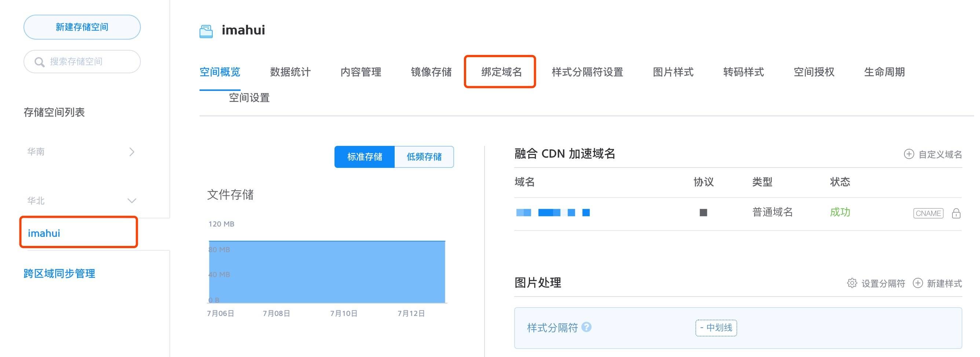Click the 新建存储空间 button
The height and width of the screenshot is (357, 980).
82,27
